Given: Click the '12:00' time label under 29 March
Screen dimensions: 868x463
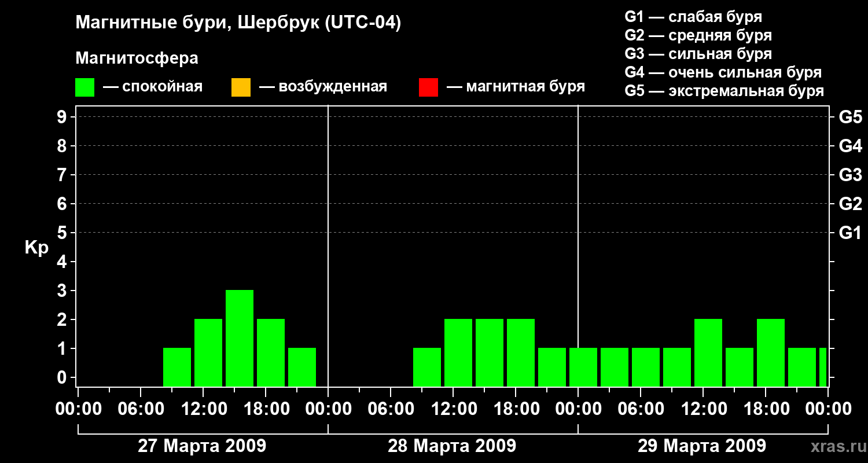Looking at the screenshot, I should point(703,409).
